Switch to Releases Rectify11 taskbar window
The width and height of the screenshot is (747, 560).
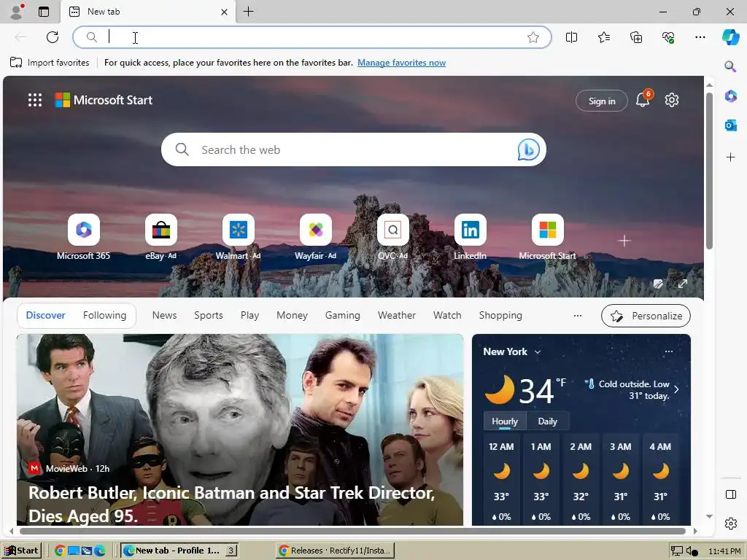(x=336, y=551)
